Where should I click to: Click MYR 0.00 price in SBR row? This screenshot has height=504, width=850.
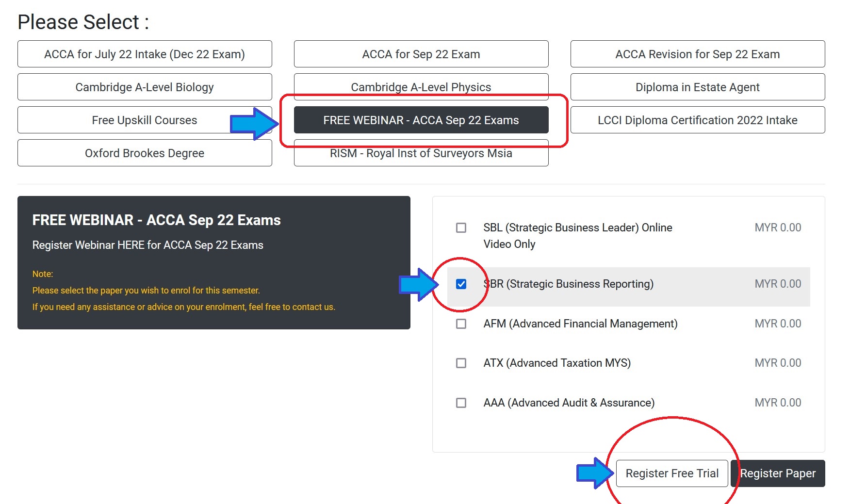778,284
